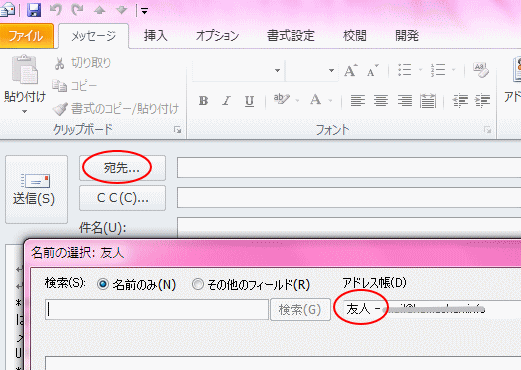Open the font name dropdown
Screen dimensions: 521x370
point(277,70)
